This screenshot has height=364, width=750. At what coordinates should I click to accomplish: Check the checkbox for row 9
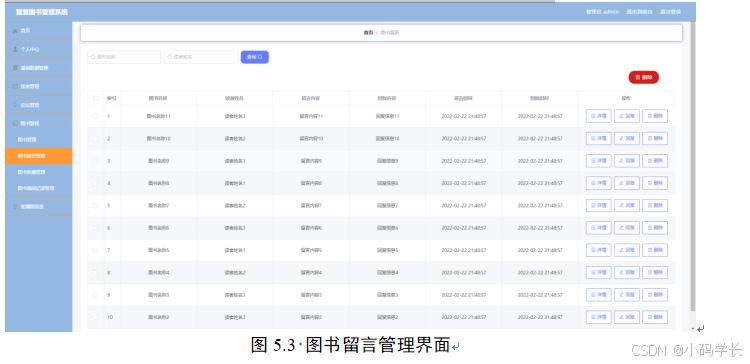pos(95,295)
